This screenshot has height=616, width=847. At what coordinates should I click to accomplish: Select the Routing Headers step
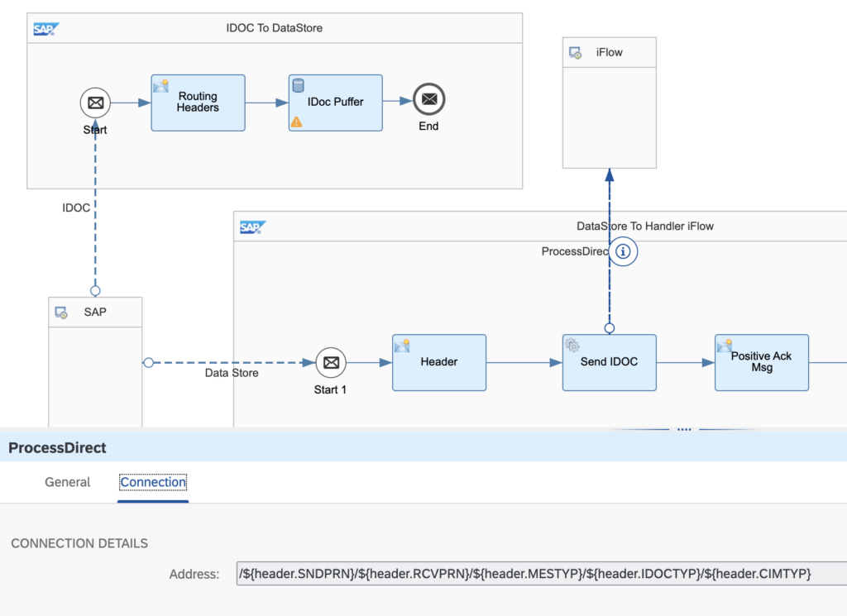[199, 103]
